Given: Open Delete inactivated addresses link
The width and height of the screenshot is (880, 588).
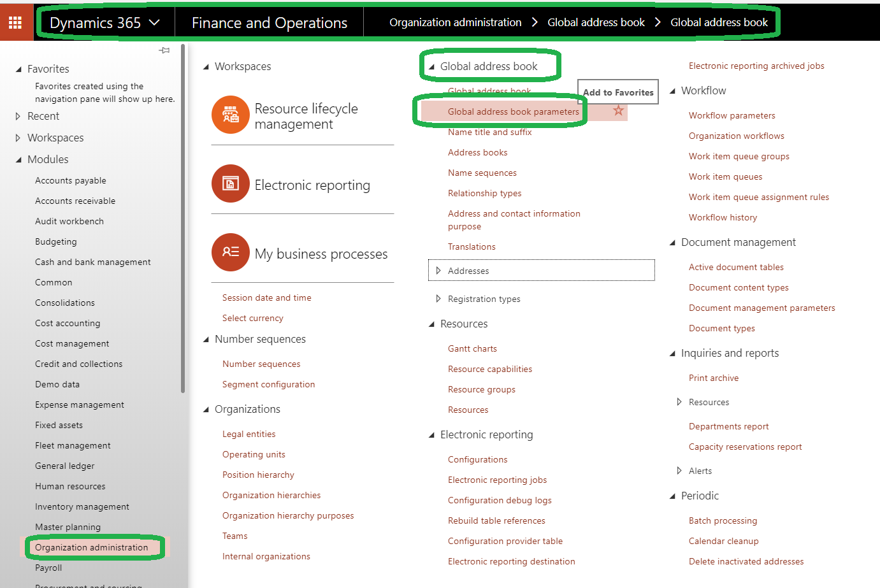Looking at the screenshot, I should point(746,561).
